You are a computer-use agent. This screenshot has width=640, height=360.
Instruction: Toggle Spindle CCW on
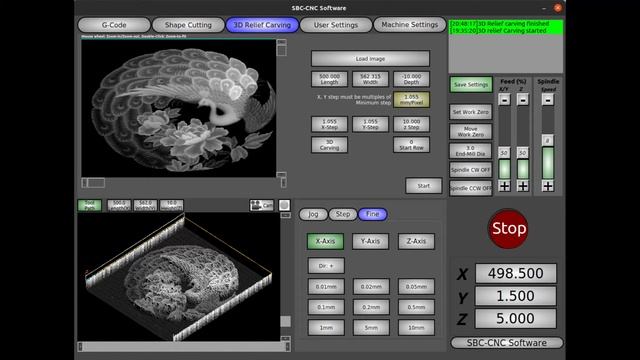(x=471, y=189)
